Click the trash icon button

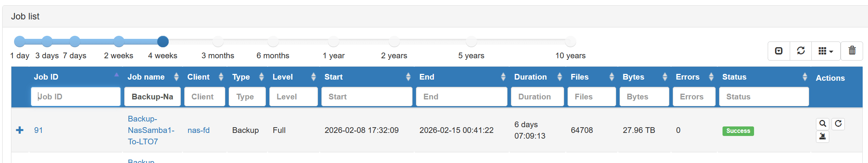click(x=852, y=51)
